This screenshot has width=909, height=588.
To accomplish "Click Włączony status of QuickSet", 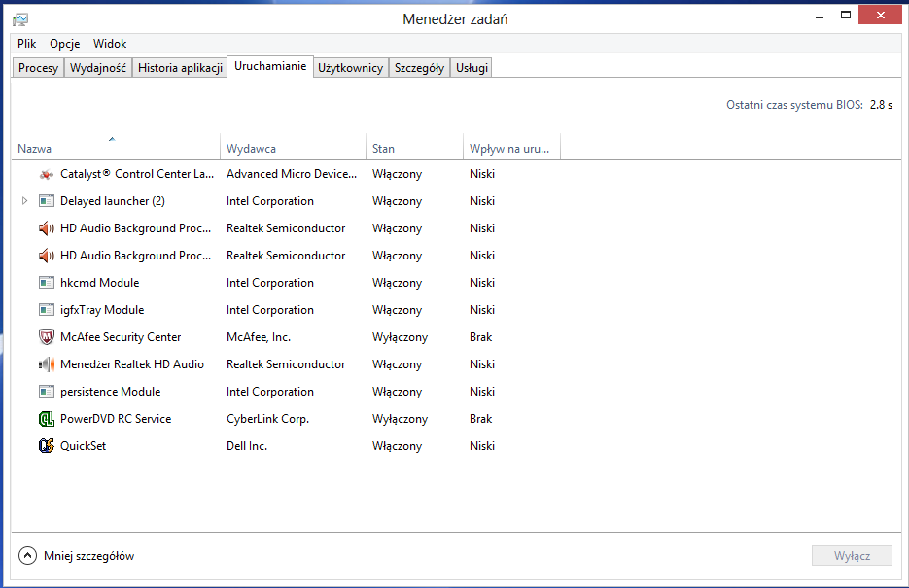I will point(397,446).
